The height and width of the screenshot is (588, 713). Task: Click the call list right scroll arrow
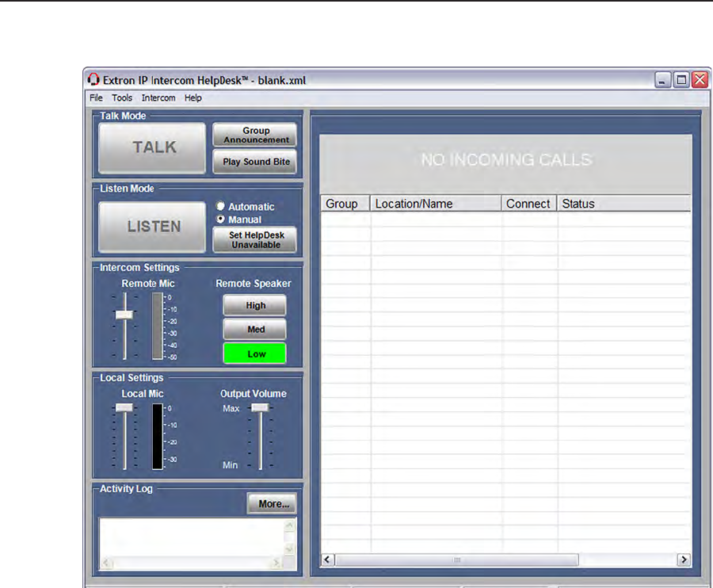684,559
